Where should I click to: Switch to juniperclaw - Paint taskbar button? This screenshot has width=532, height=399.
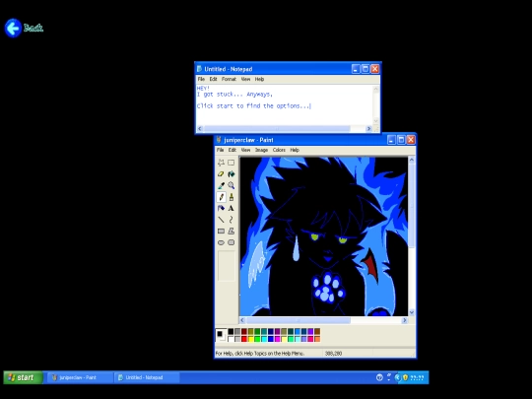tap(80, 377)
